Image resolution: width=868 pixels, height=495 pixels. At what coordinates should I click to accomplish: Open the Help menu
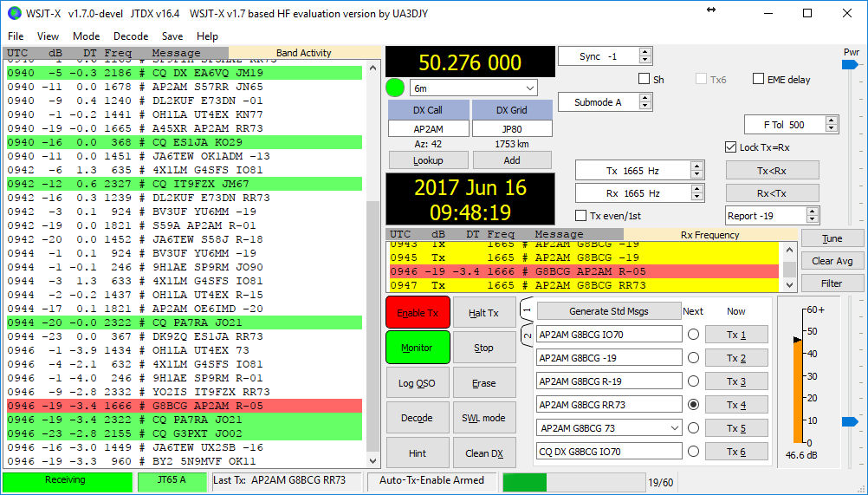pos(207,36)
